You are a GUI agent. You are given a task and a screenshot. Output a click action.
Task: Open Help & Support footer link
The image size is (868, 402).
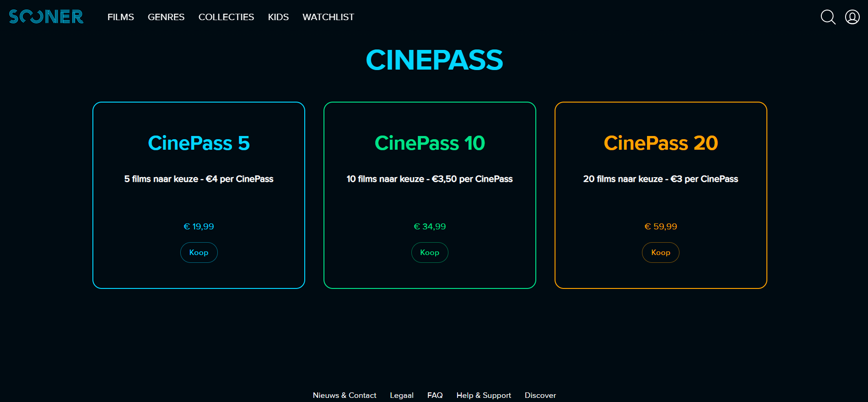pos(484,395)
